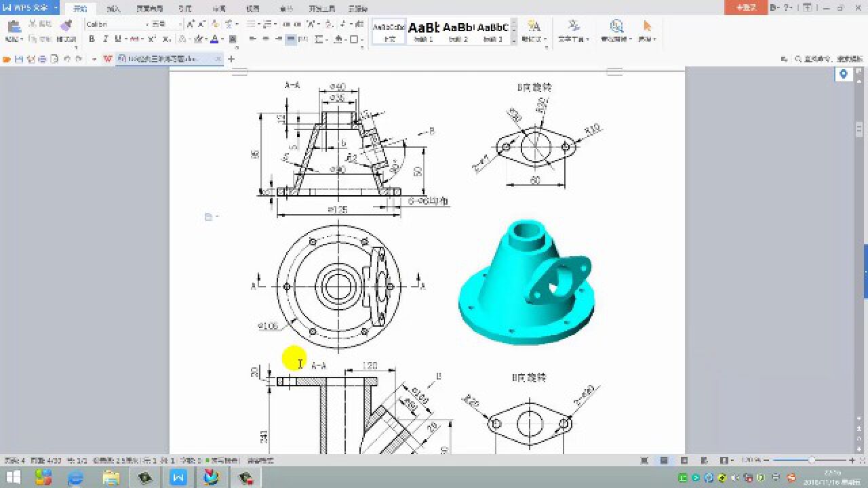Click the save icon above the ribbon

click(x=19, y=59)
